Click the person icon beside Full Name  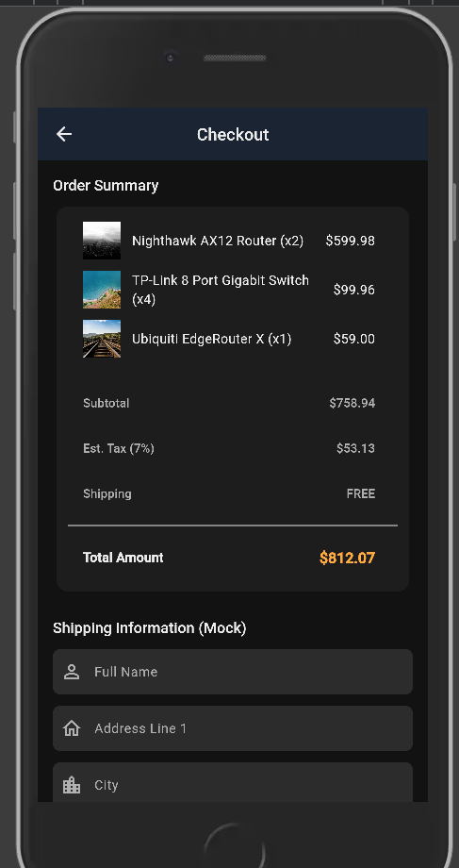coord(72,672)
